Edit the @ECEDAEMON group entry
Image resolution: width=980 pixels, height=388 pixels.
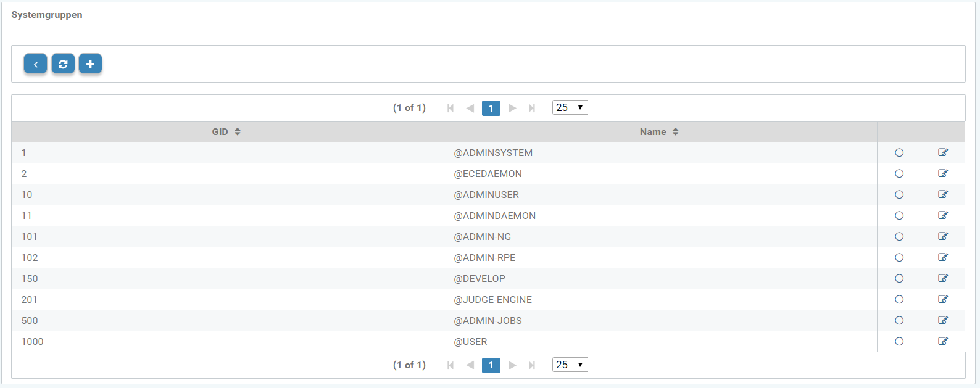tap(942, 173)
